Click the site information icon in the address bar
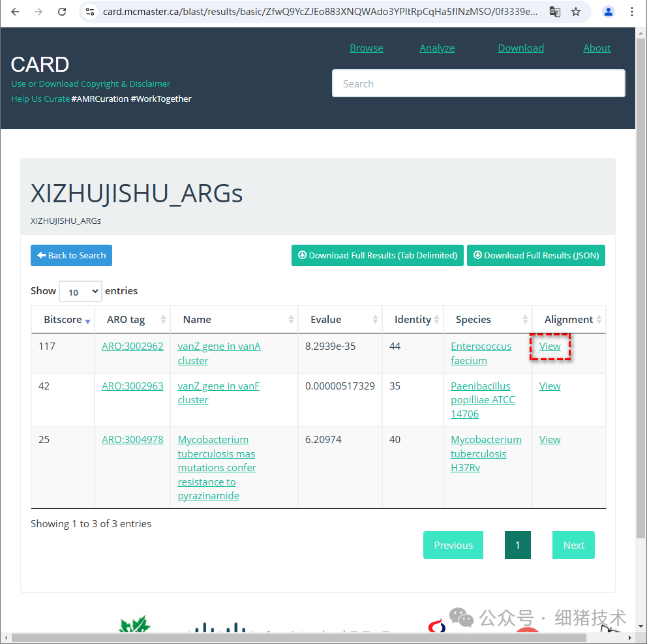The height and width of the screenshot is (644, 647). pyautogui.click(x=89, y=12)
